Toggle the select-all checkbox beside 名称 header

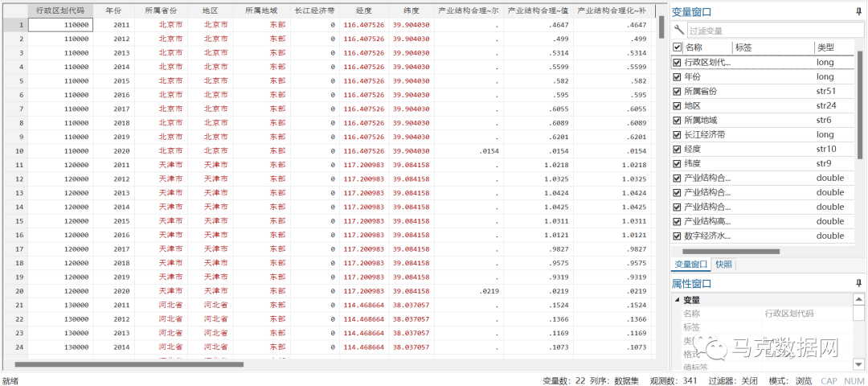pyautogui.click(x=677, y=47)
